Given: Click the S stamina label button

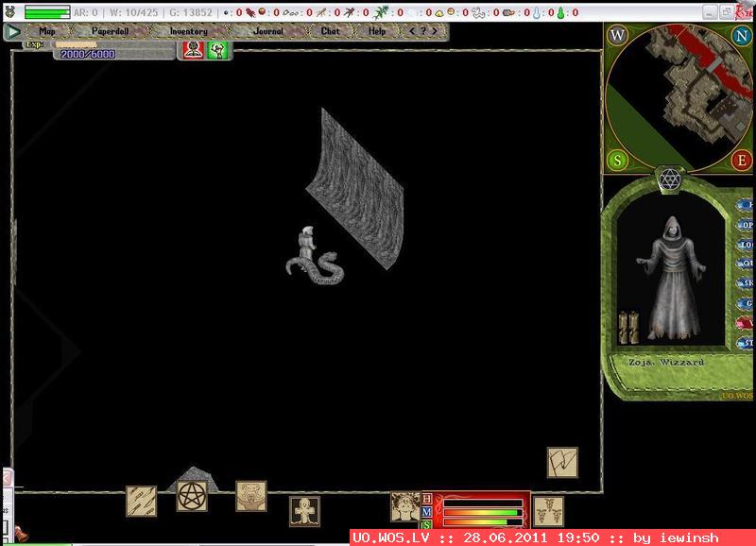Looking at the screenshot, I should click(x=427, y=525).
